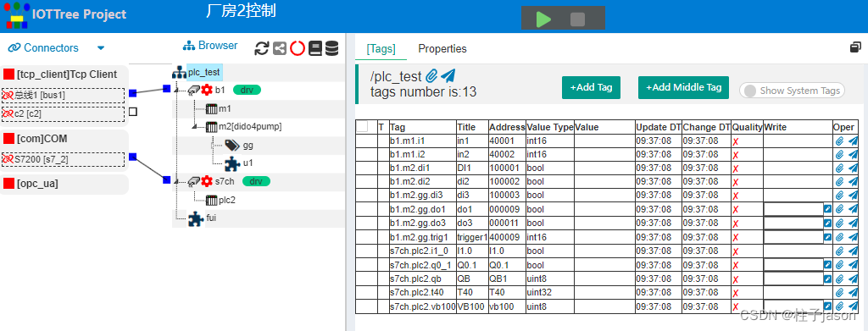
Task: Click the write input for b1.m2.gg.trig1
Action: (x=793, y=236)
